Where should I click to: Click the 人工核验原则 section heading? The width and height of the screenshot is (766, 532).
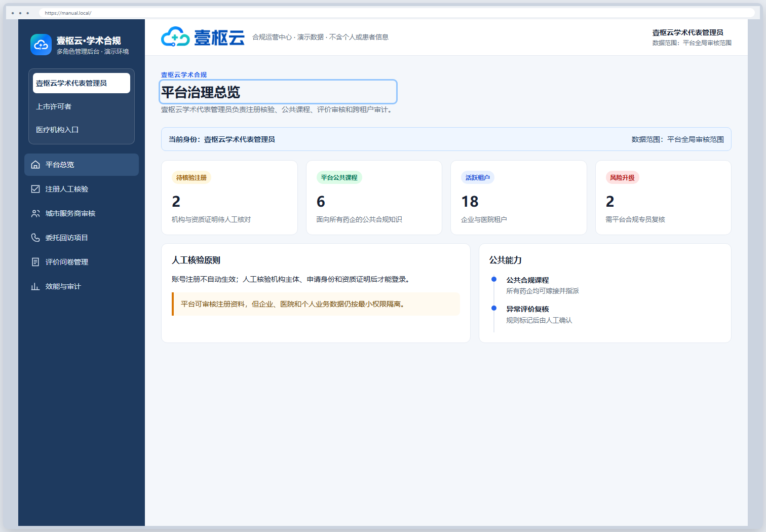click(x=196, y=260)
